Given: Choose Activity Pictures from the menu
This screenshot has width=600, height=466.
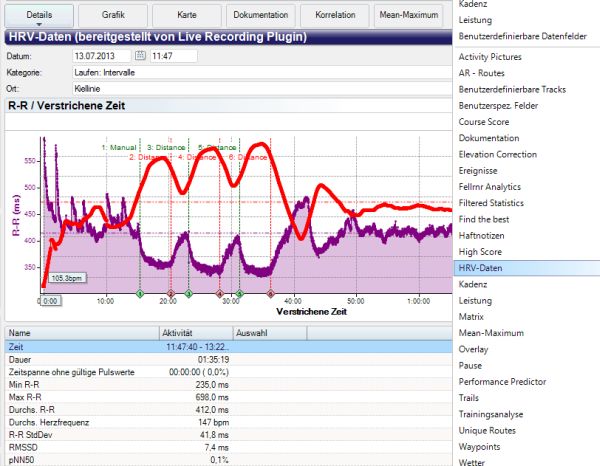Looking at the screenshot, I should (489, 57).
